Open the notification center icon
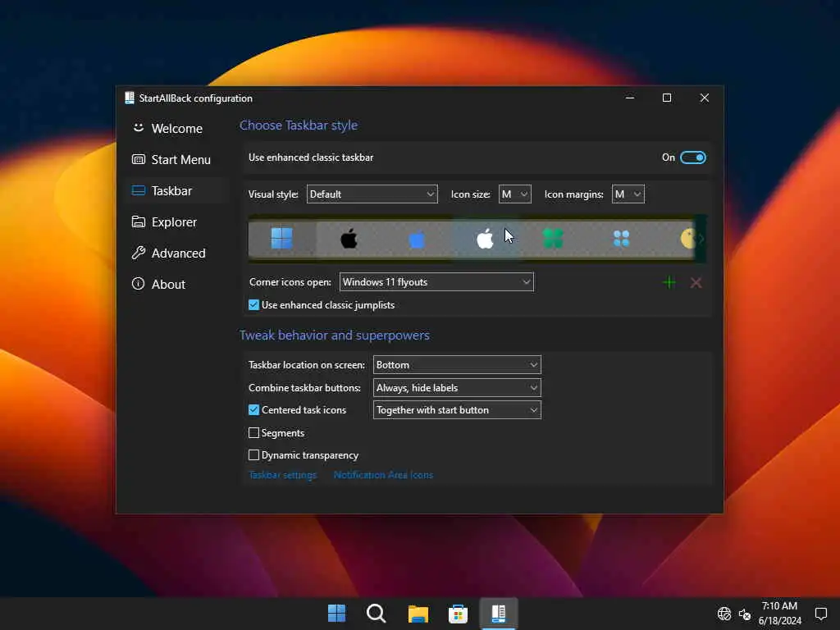This screenshot has height=630, width=840. click(820, 614)
